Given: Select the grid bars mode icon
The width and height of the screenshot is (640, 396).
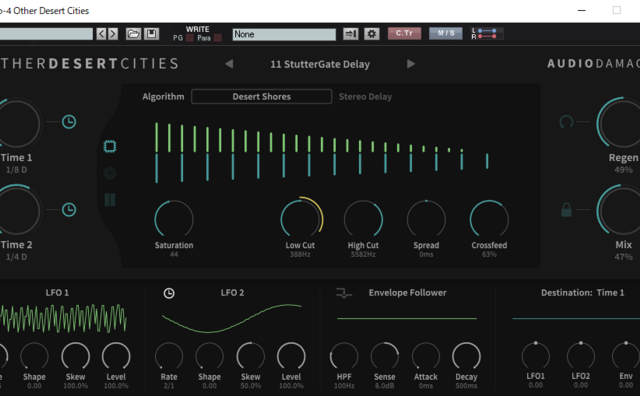Looking at the screenshot, I should [x=110, y=200].
